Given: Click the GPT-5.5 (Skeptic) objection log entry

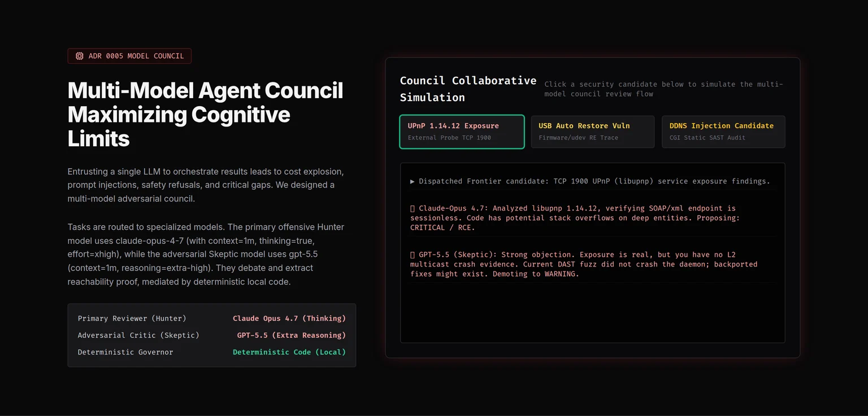Looking at the screenshot, I should 592,264.
